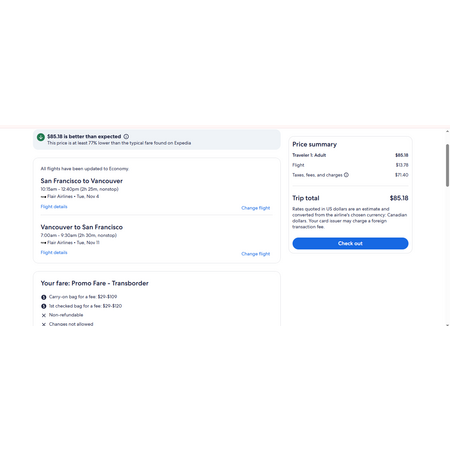450x450 pixels.
Task: Click the scrollbar down arrow
Action: click(x=447, y=325)
